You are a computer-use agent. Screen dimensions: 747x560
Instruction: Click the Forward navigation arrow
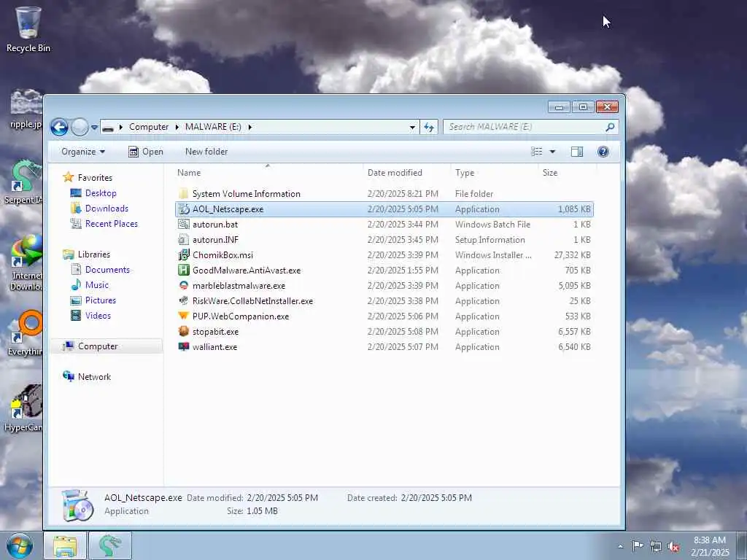(80, 127)
